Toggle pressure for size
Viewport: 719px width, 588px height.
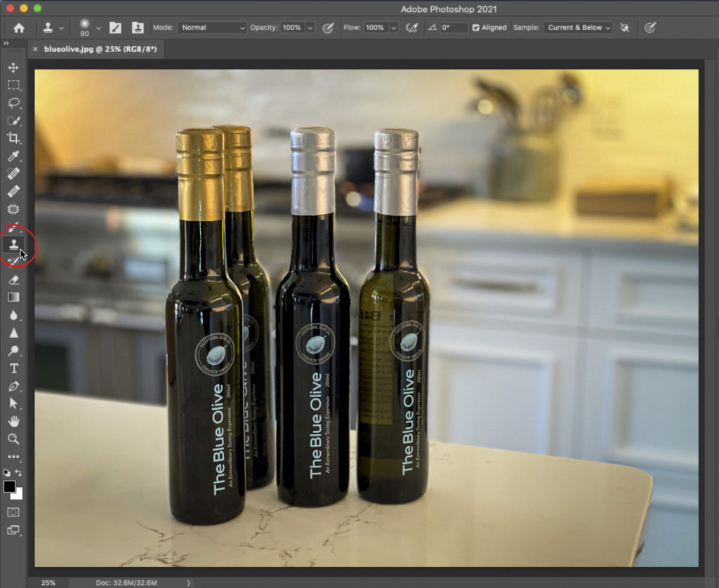(649, 28)
